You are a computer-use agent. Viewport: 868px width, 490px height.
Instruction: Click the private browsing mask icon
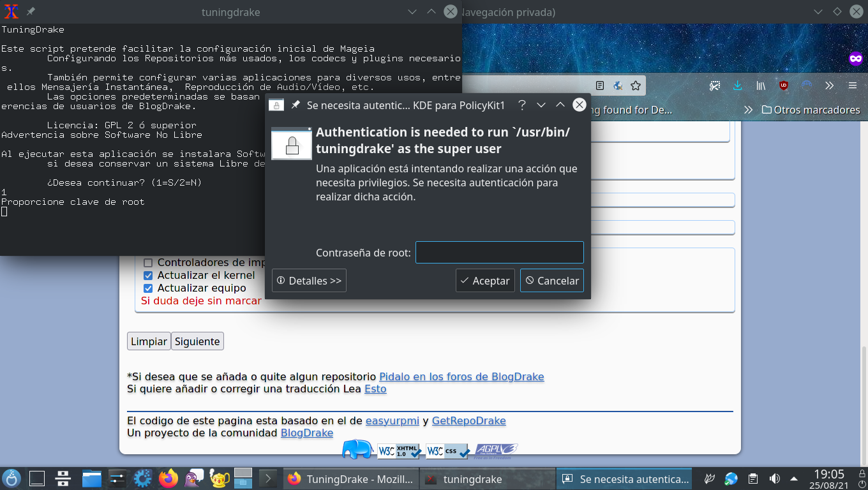point(855,58)
